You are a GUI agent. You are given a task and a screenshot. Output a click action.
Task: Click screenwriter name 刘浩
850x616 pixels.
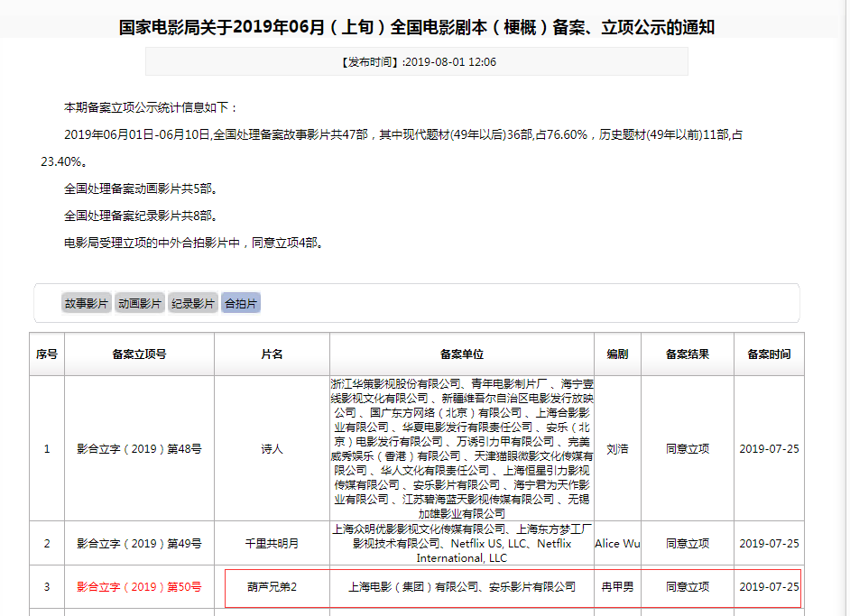coord(617,448)
